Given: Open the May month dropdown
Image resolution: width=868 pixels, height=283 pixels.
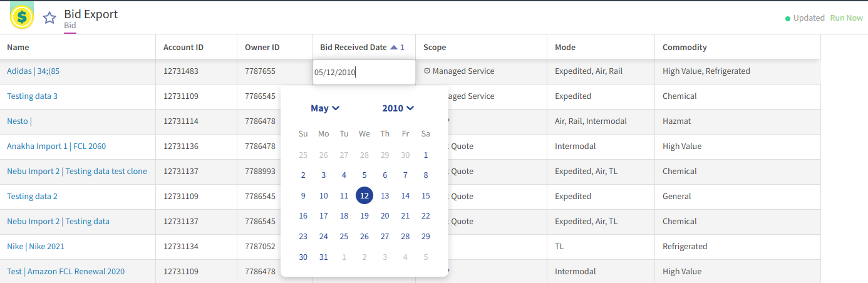Looking at the screenshot, I should pyautogui.click(x=325, y=108).
